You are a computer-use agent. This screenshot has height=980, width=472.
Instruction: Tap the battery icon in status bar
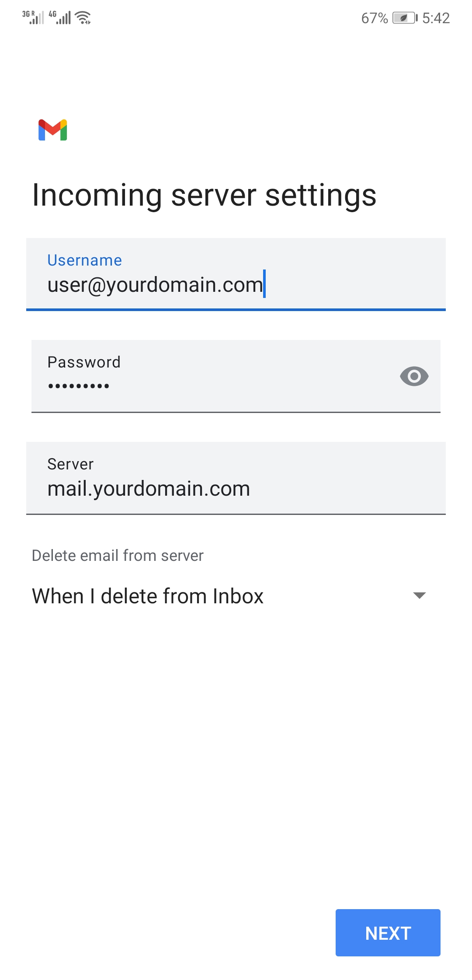(405, 18)
